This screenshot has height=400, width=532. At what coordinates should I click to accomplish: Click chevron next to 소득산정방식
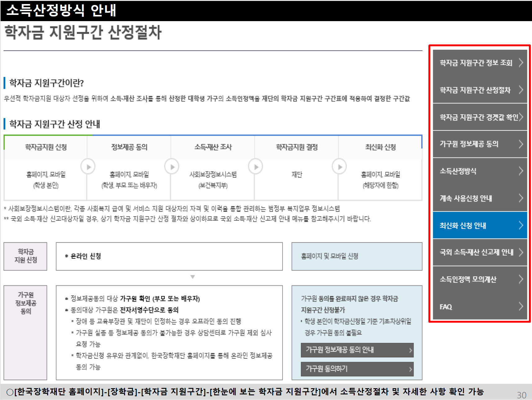coord(521,171)
